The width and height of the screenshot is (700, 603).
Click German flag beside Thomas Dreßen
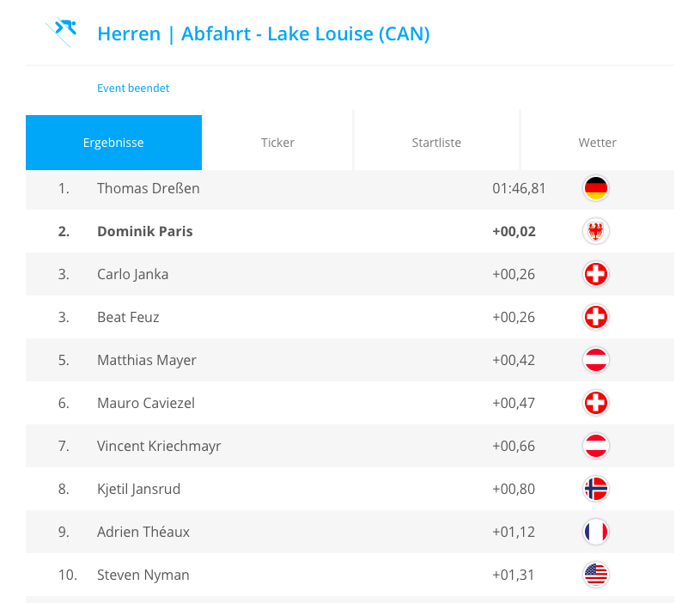point(595,188)
